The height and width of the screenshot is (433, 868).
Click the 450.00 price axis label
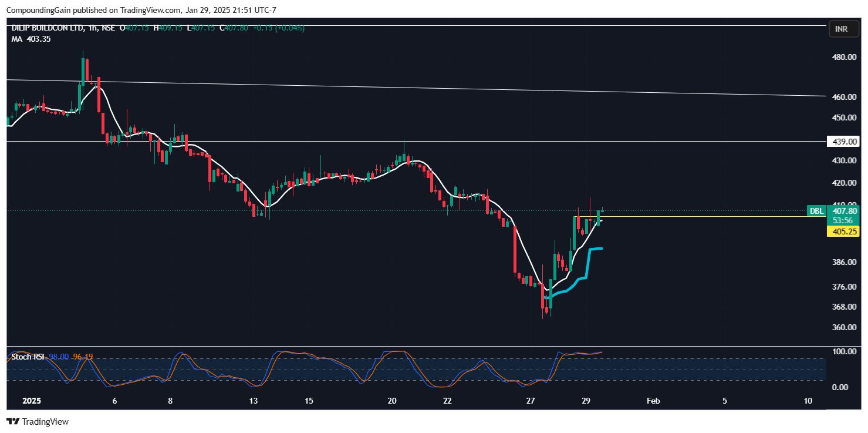point(845,118)
